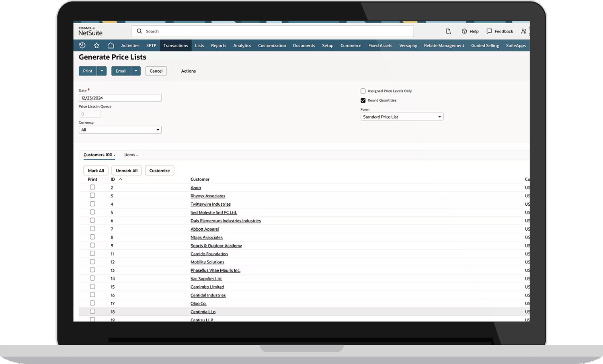
Task: Open the Fixed Assets menu
Action: (380, 45)
